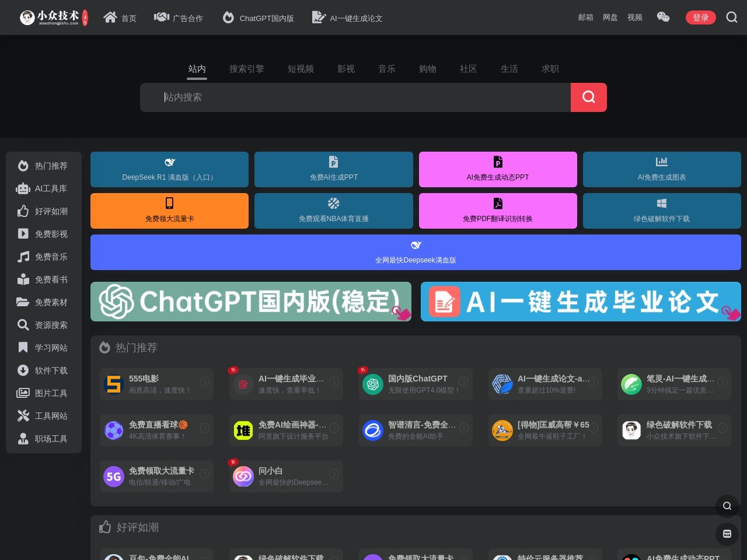Open the [得物]匡威高帮 ¥65 card

tap(545, 430)
